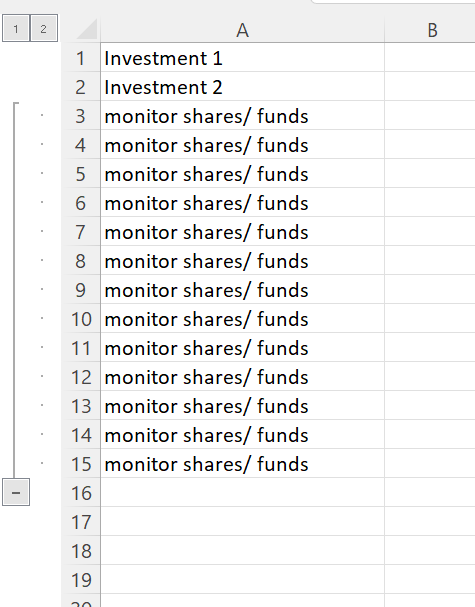Select column B header
The height and width of the screenshot is (607, 475).
click(x=430, y=30)
